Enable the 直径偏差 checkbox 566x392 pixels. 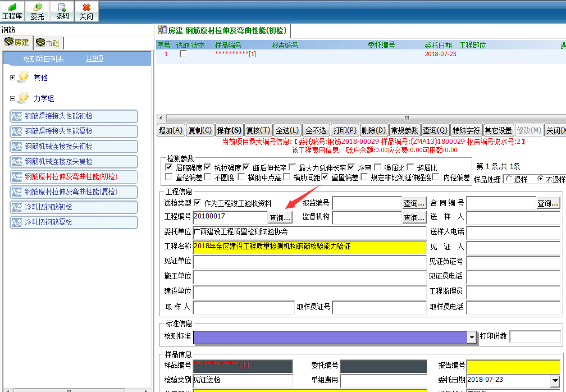[169, 177]
